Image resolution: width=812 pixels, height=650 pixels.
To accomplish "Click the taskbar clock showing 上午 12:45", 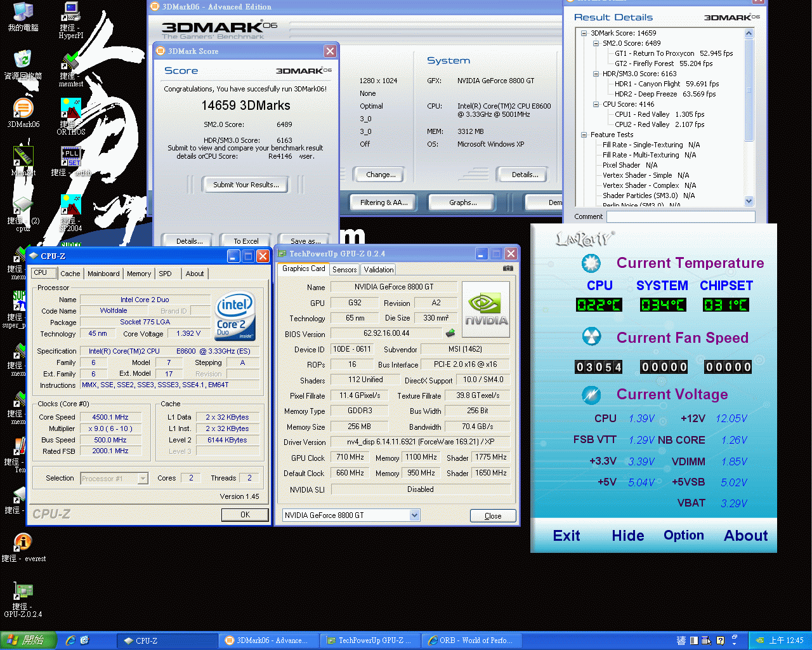I will 786,640.
